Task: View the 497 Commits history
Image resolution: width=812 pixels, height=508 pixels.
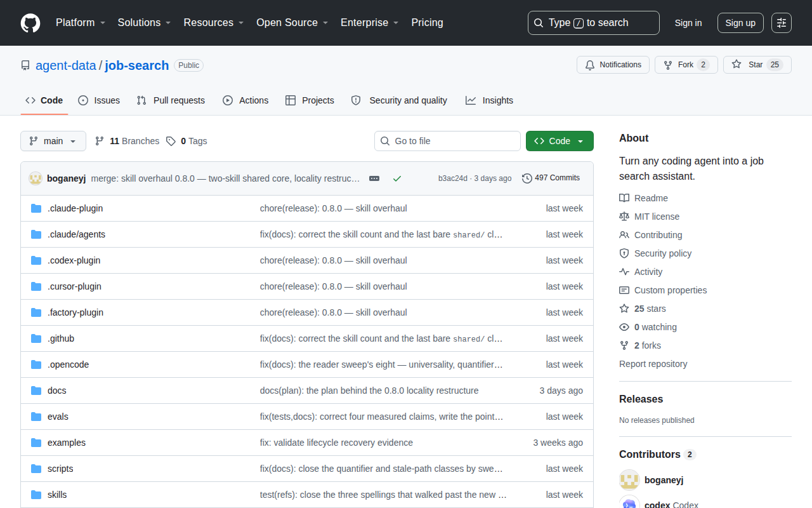Action: coord(551,178)
